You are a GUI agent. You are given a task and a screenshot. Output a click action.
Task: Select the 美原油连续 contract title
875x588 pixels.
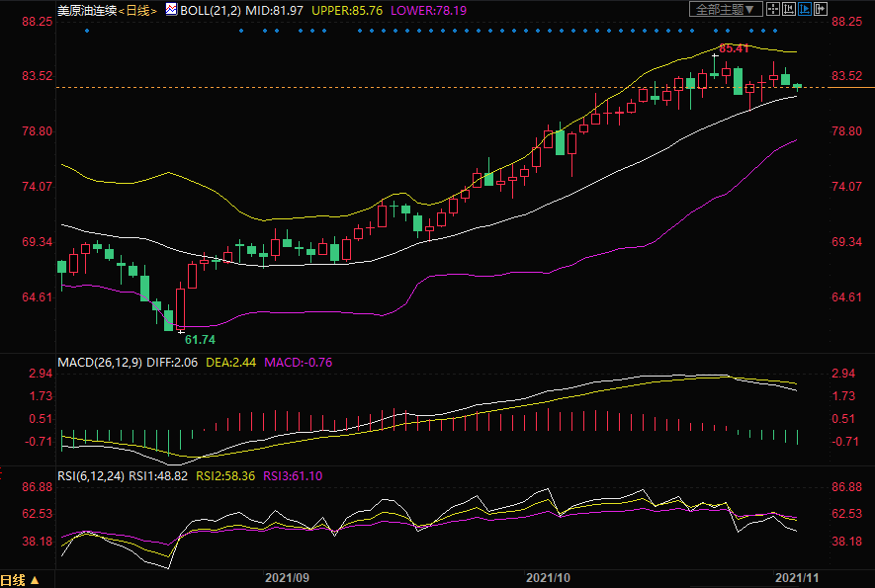pyautogui.click(x=87, y=10)
